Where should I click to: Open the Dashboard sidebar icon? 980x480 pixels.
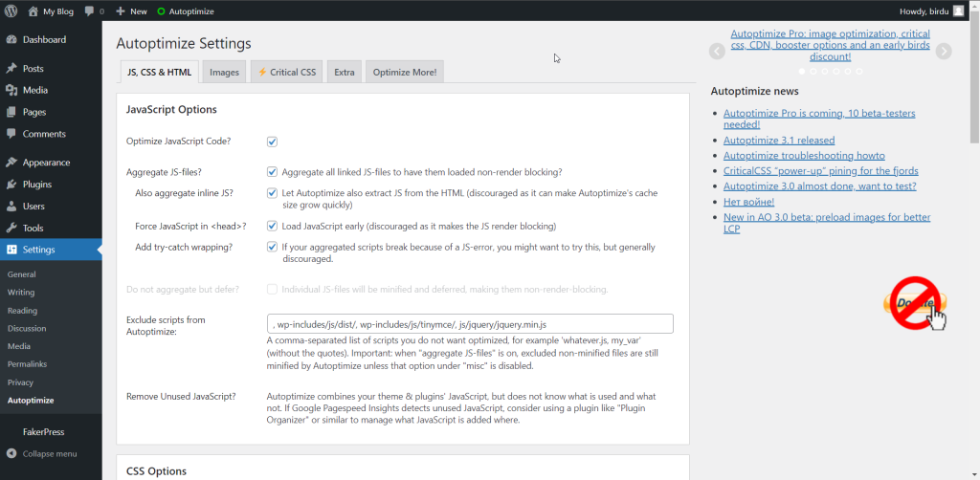tap(11, 40)
